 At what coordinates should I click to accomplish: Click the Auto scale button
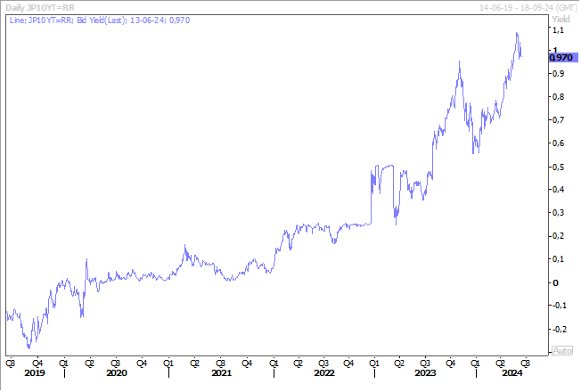561,351
